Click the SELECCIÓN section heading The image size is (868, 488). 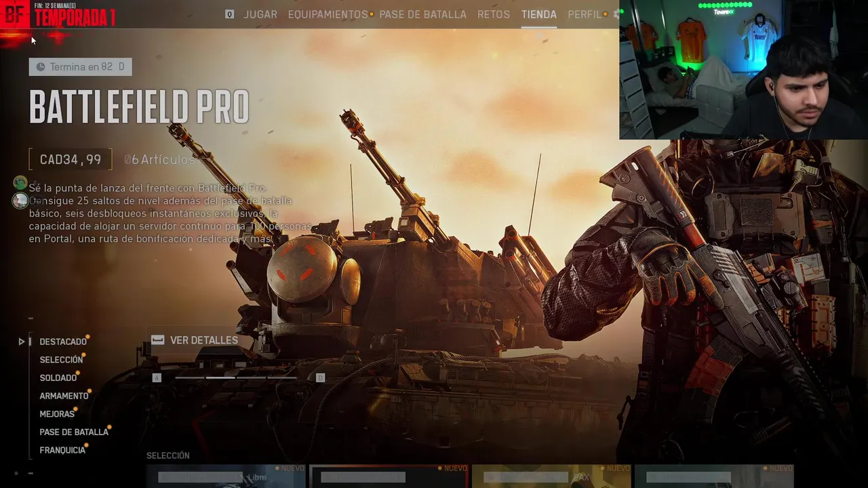click(x=168, y=455)
